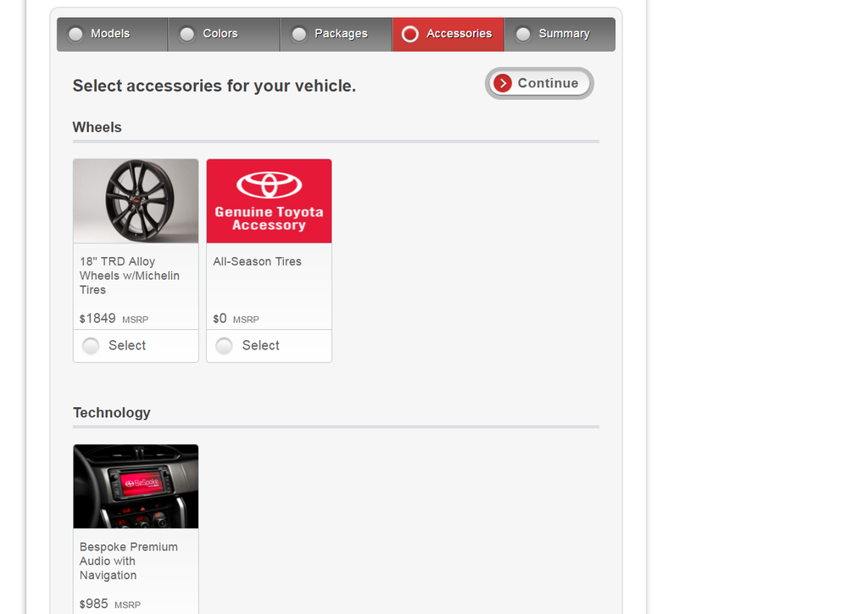Go to the Packages tab
This screenshot has width=868, height=614.
pyautogui.click(x=341, y=34)
